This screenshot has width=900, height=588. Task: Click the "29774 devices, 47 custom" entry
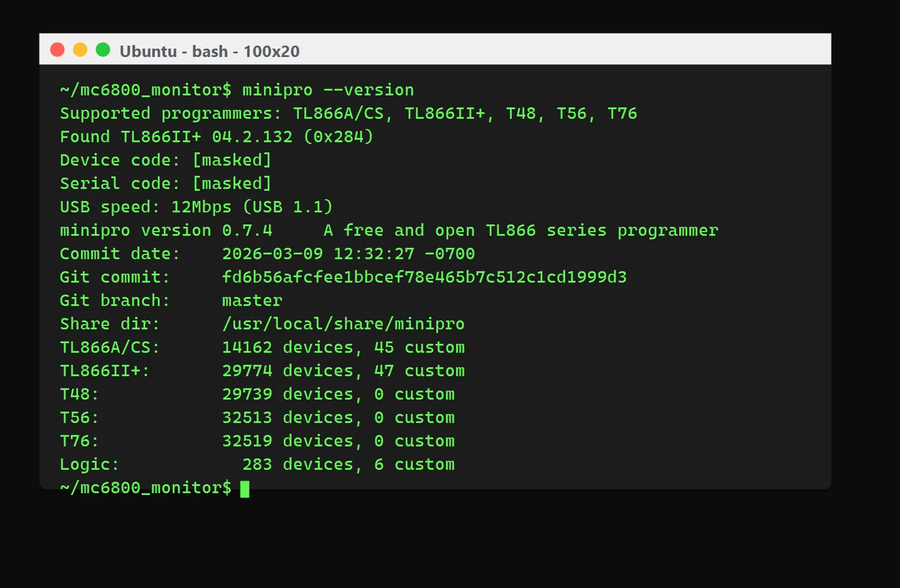click(x=343, y=371)
